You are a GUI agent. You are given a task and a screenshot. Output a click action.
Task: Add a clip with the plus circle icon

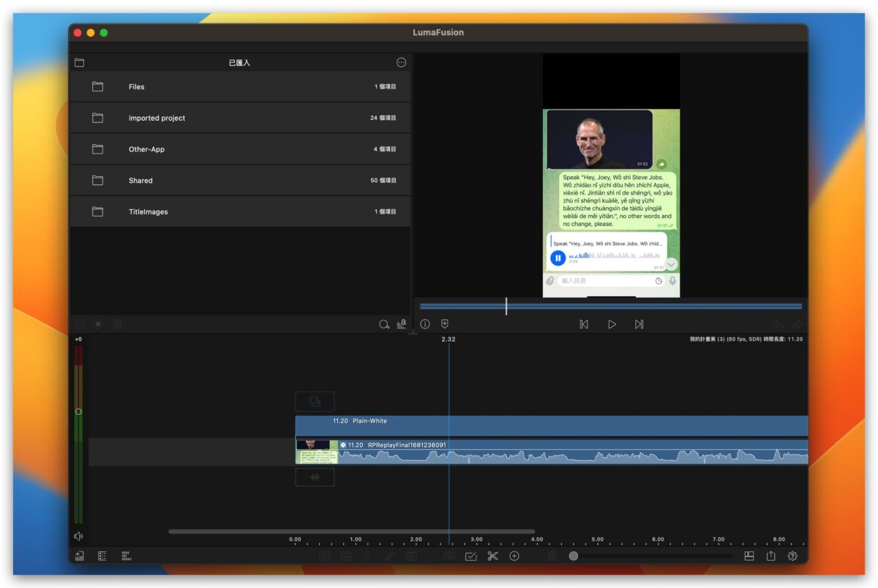coord(514,556)
